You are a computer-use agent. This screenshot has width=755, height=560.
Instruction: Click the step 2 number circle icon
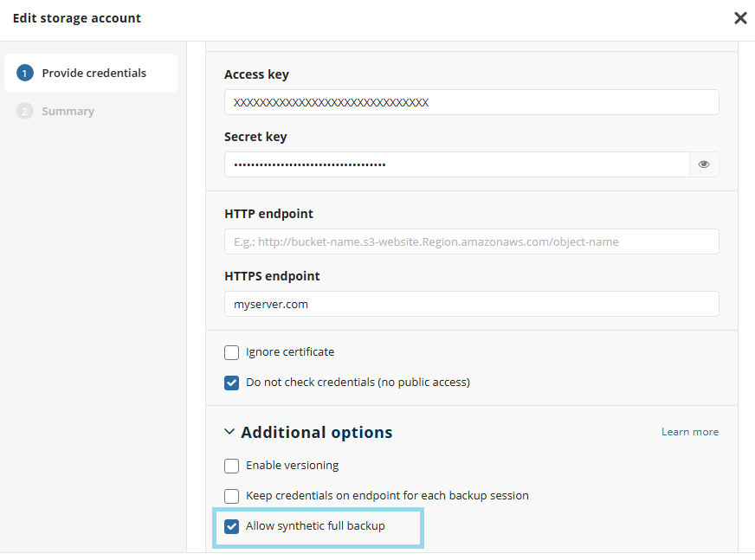[x=25, y=112]
